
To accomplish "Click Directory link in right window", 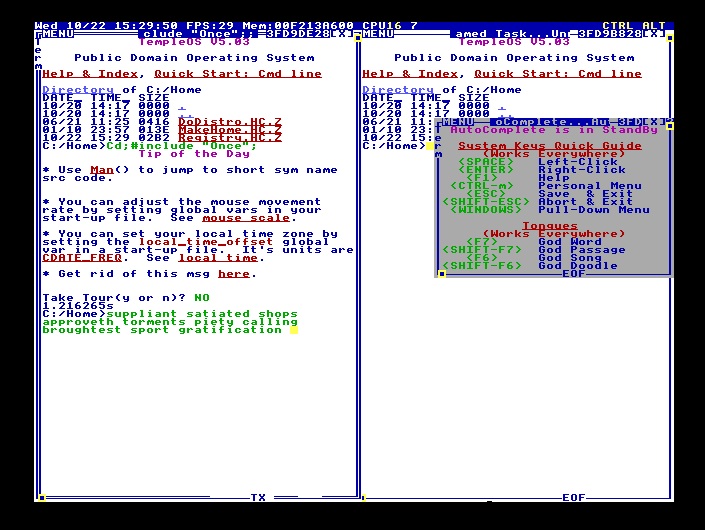I will pyautogui.click(x=398, y=90).
